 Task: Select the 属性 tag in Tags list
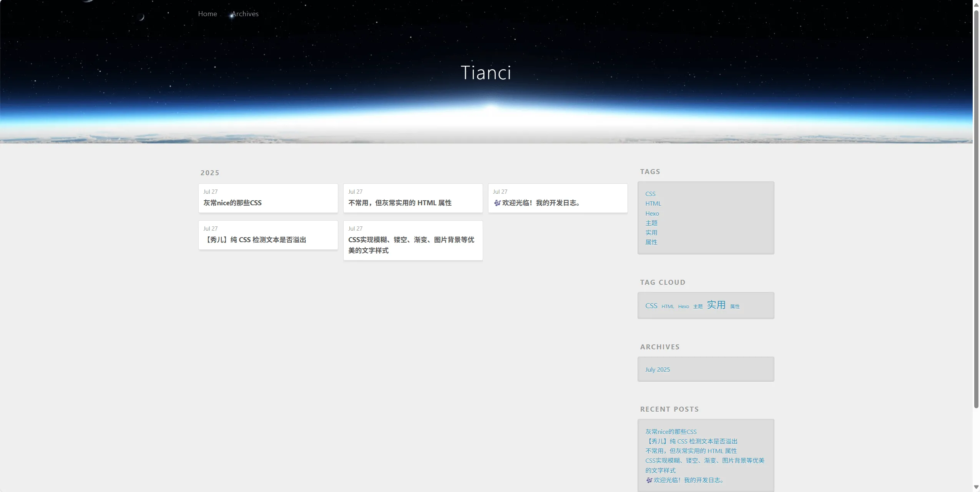click(x=651, y=242)
